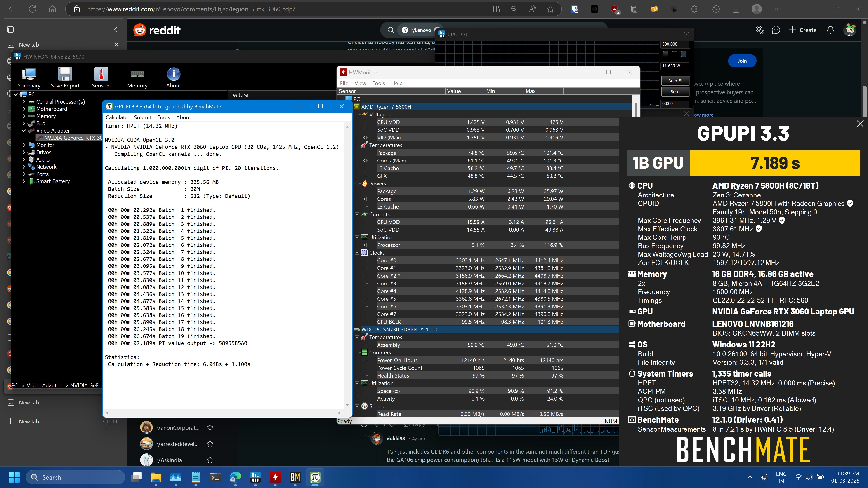Expand Processor utilization row in HWMonitor

click(365, 245)
